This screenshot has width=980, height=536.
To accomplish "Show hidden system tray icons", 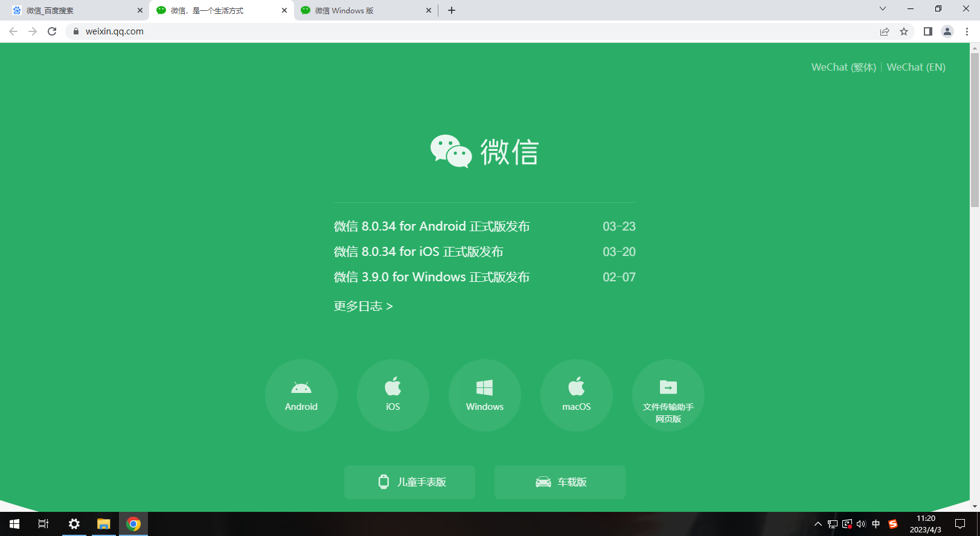I will click(x=818, y=524).
